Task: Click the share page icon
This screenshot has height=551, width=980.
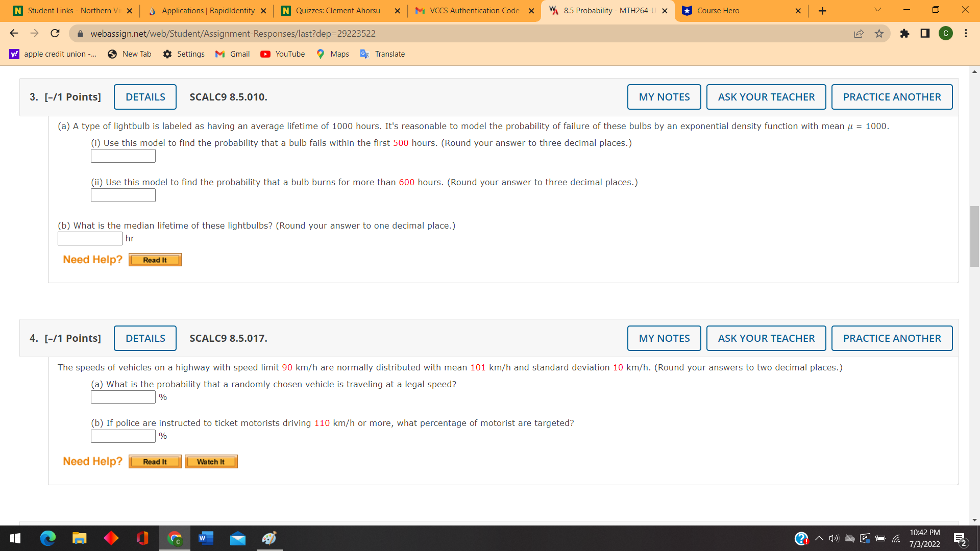Action: pyautogui.click(x=859, y=34)
